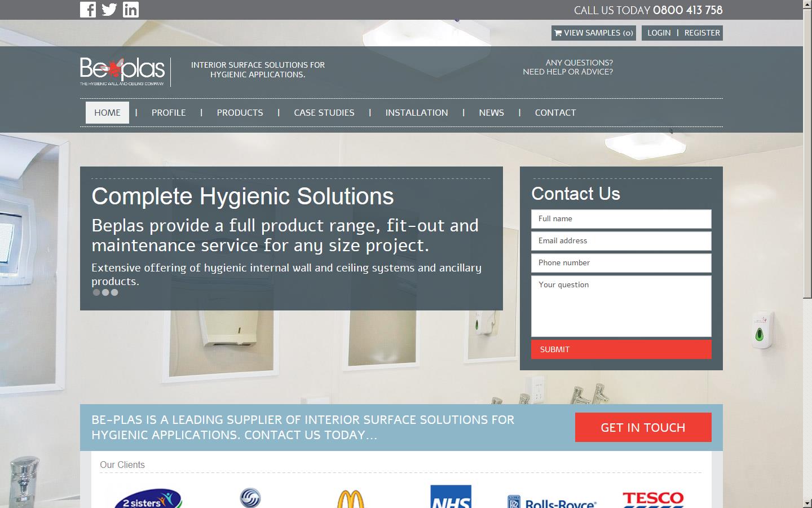Open the Twitter bird icon

[109, 10]
